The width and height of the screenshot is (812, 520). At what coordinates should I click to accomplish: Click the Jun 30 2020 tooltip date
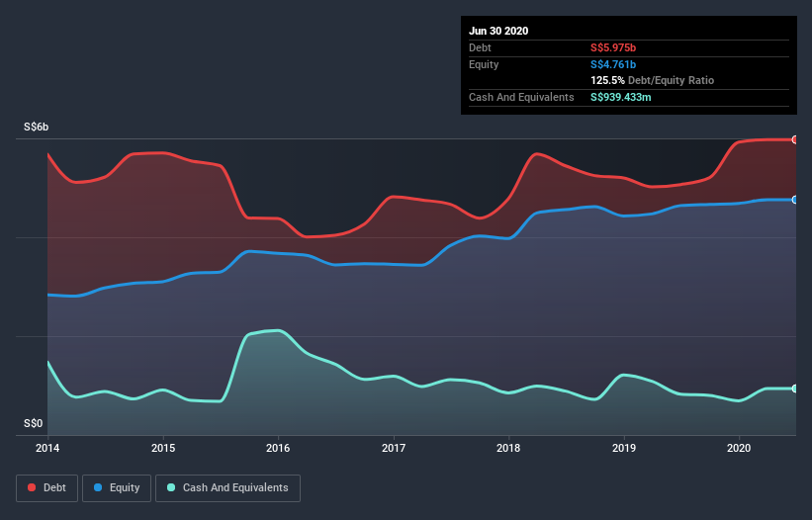pos(498,31)
